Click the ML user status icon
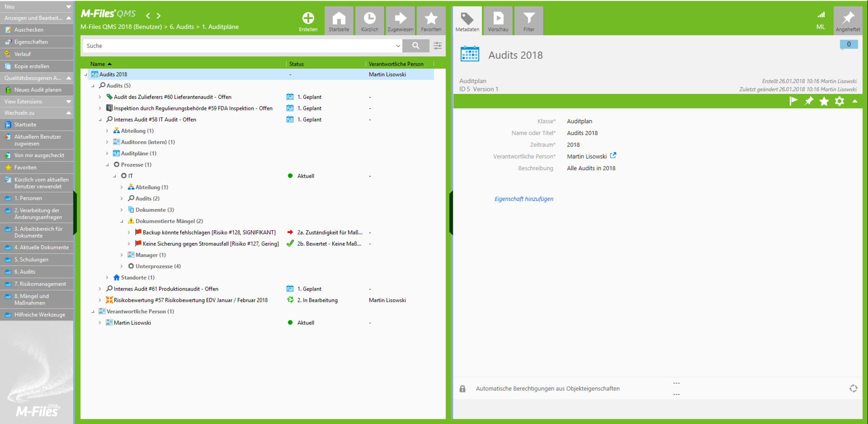Screen dimensions: 868x424 click(x=821, y=21)
